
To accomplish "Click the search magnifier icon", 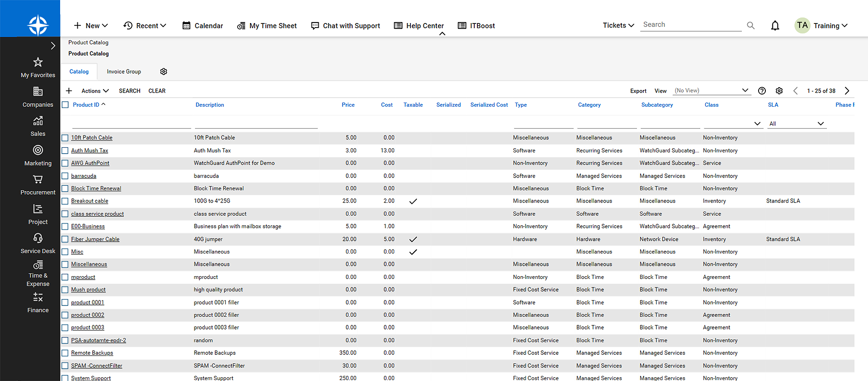I will 750,26.
